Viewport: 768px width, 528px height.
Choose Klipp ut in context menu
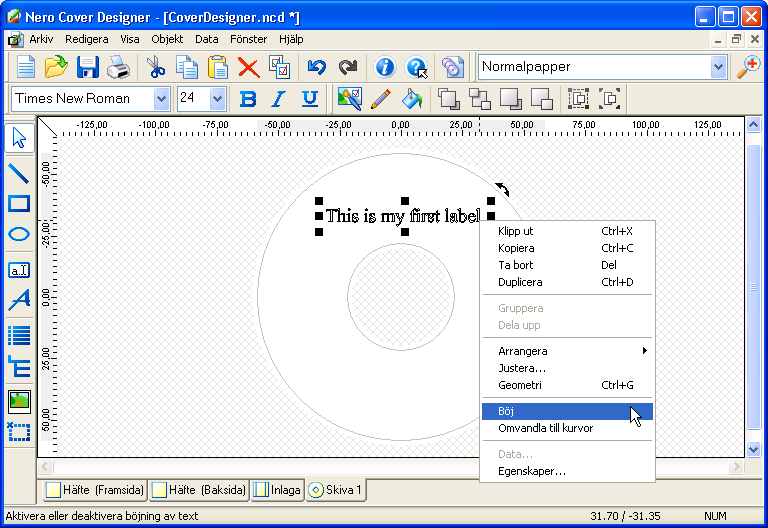pyautogui.click(x=567, y=231)
